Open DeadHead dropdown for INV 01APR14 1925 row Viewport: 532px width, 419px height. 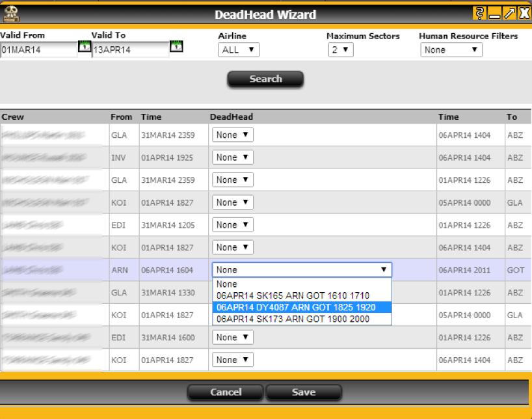(x=233, y=157)
